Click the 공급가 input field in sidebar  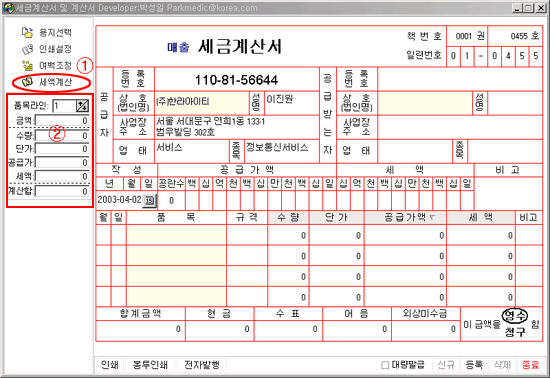click(62, 163)
